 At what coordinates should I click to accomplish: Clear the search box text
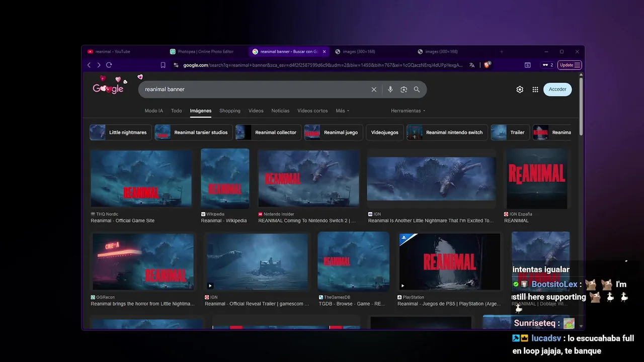point(374,89)
